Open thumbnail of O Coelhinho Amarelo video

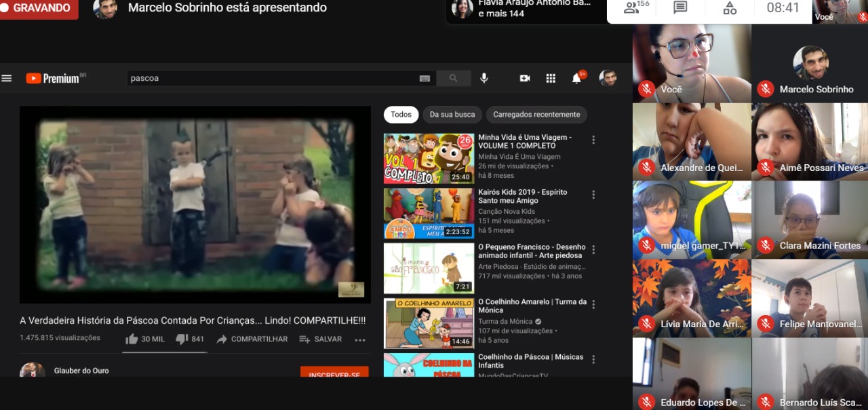tap(429, 324)
